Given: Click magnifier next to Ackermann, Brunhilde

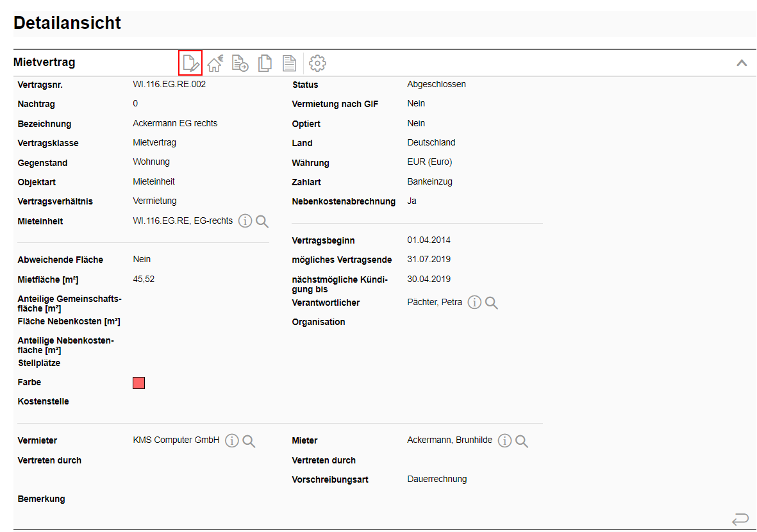Looking at the screenshot, I should (522, 441).
